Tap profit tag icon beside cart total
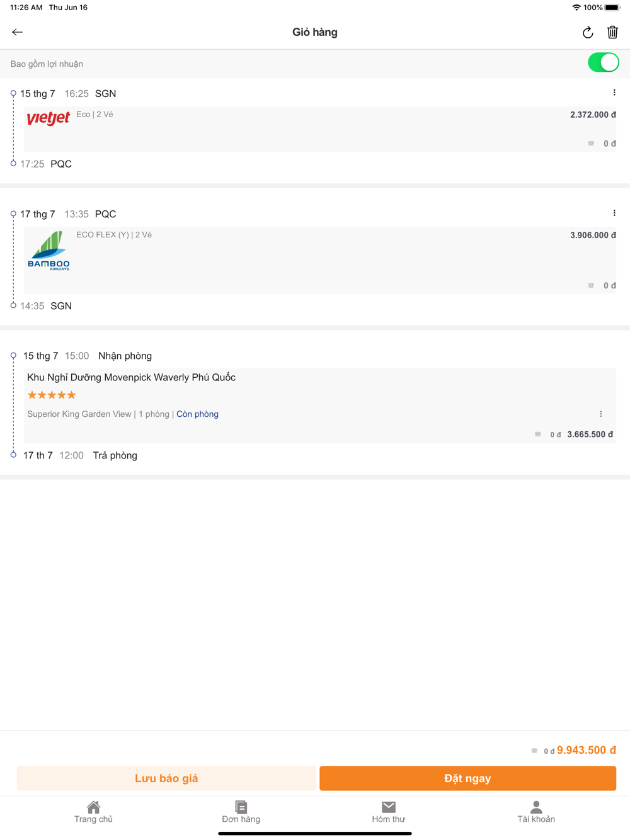This screenshot has height=840, width=630. coord(534,751)
